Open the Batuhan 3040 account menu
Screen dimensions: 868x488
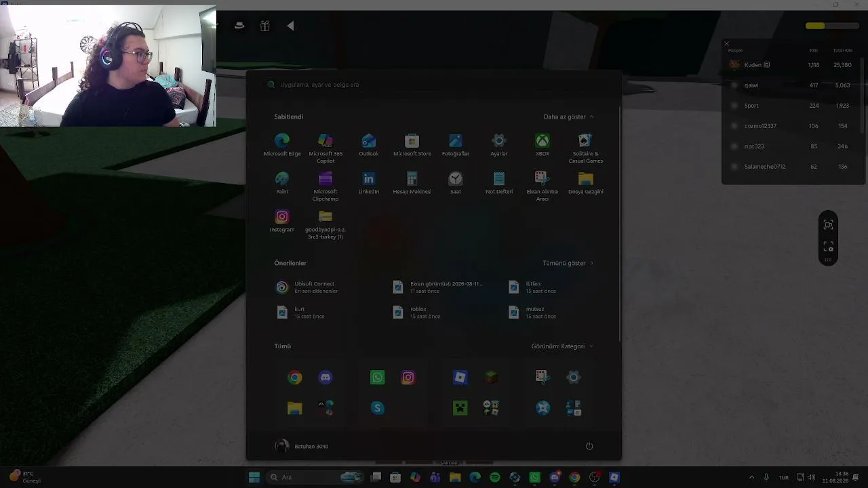coord(302,446)
